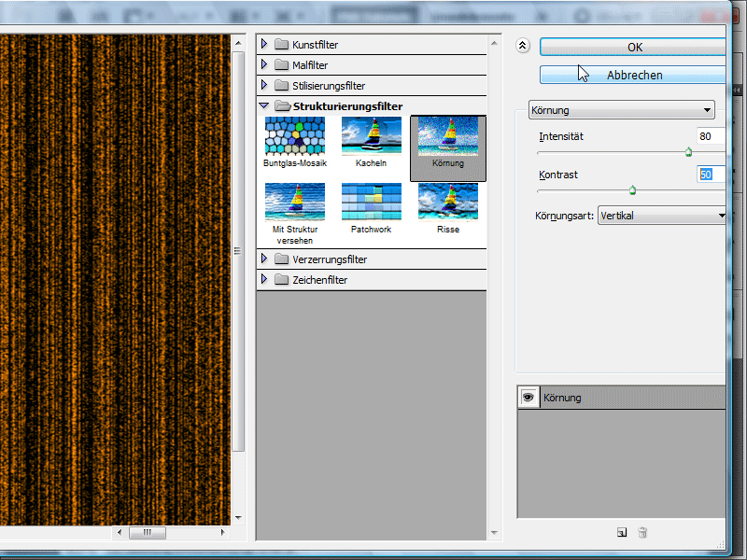Click the Malfilter label
The width and height of the screenshot is (747, 560).
coord(310,65)
